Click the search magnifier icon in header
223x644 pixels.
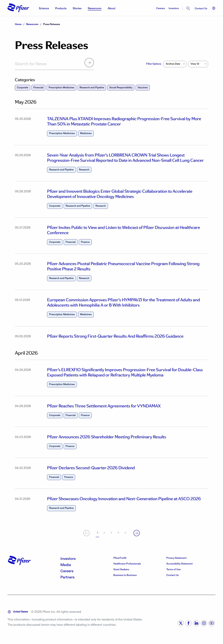click(x=188, y=8)
